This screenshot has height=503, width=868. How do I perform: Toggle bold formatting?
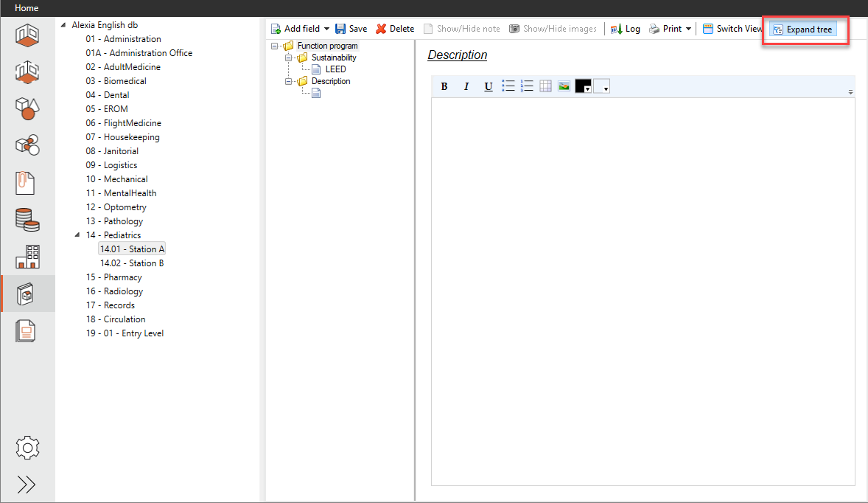(x=444, y=86)
